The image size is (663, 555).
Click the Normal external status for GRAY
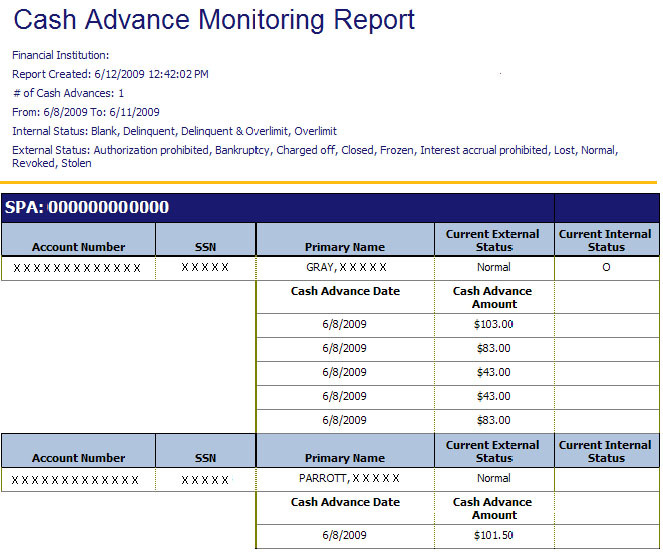(493, 268)
